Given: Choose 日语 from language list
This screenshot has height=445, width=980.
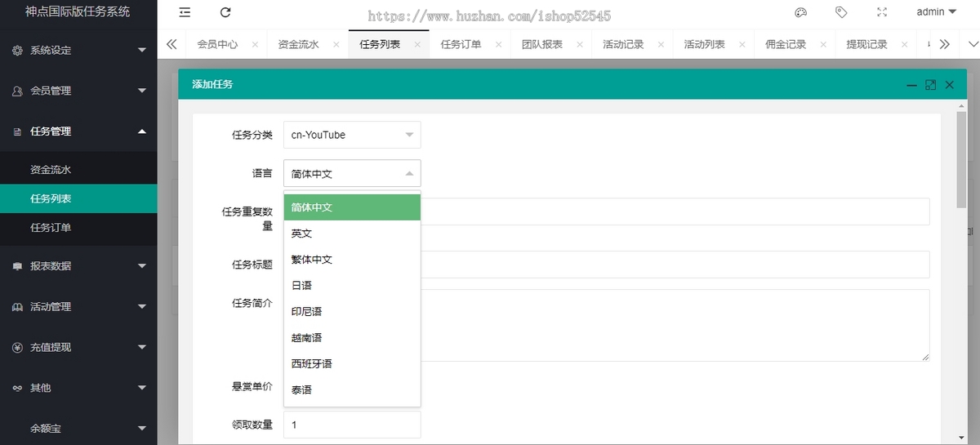Looking at the screenshot, I should [352, 286].
